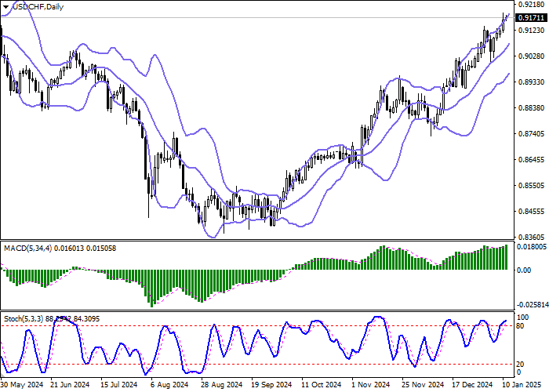Click the 0.92180 price axis label
Screen dimensions: 549x392
(531, 5)
